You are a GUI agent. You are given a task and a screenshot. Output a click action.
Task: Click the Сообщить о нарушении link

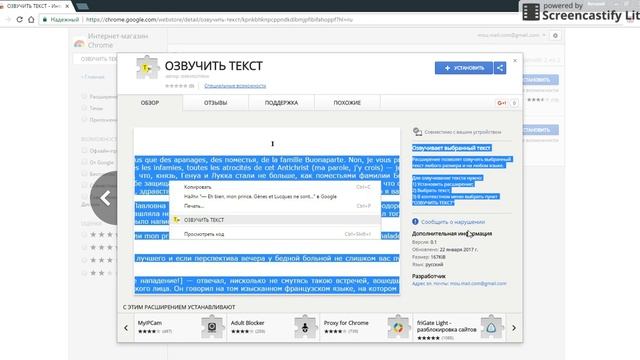point(453,222)
